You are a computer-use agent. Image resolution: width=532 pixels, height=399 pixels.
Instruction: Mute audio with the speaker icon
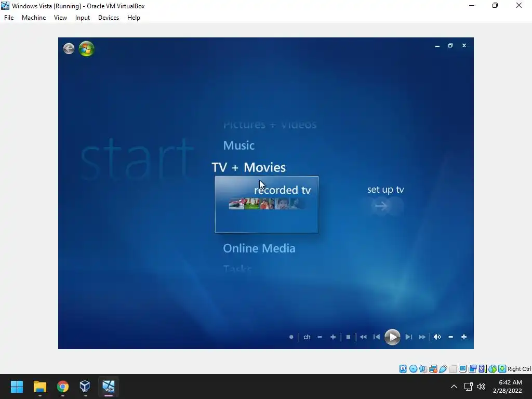click(x=437, y=337)
